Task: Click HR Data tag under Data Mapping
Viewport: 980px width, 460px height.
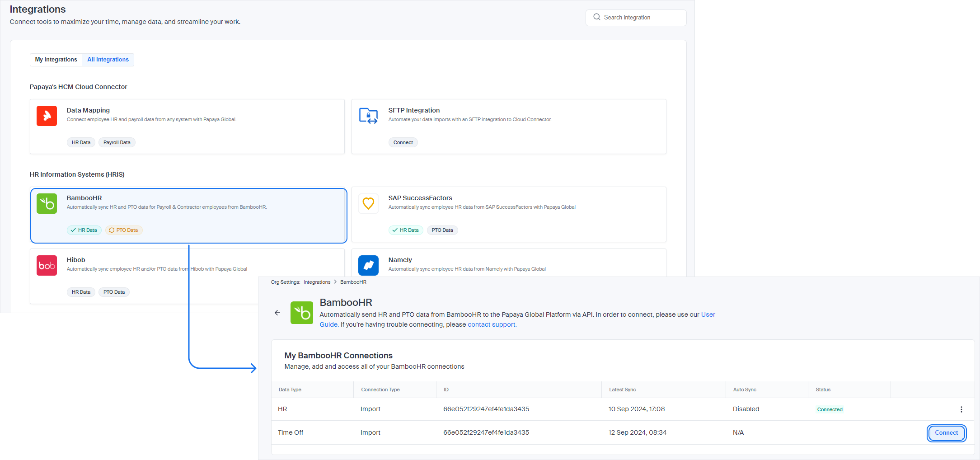Action: (81, 142)
